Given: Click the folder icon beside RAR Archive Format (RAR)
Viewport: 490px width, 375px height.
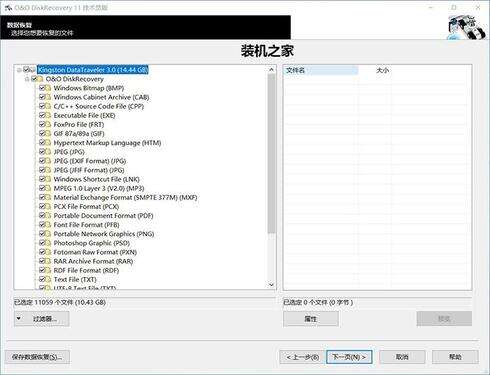Looking at the screenshot, I should tap(48, 261).
